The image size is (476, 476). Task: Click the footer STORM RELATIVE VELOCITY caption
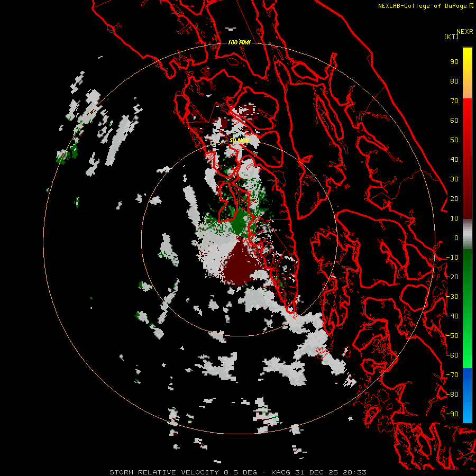click(x=237, y=472)
